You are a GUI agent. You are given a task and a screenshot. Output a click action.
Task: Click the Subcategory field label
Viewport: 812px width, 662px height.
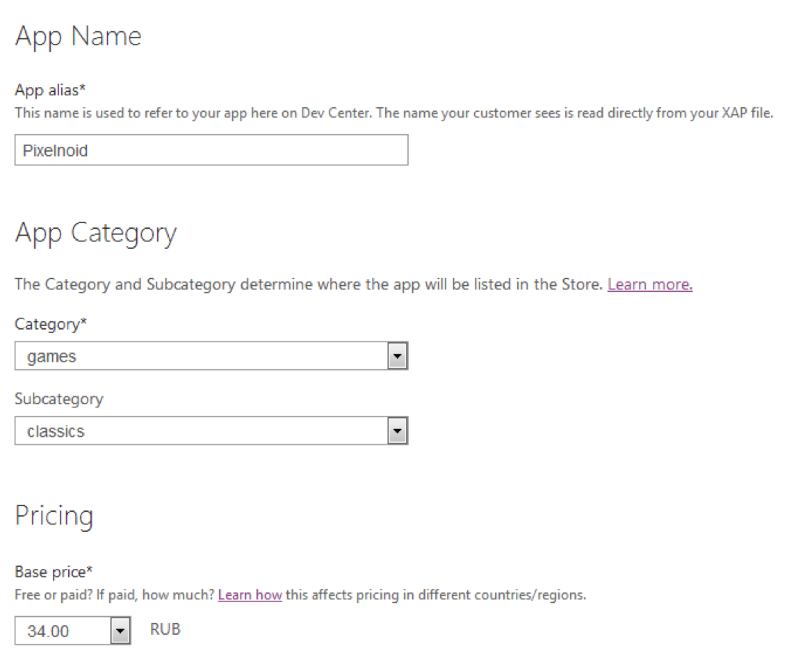pos(58,398)
